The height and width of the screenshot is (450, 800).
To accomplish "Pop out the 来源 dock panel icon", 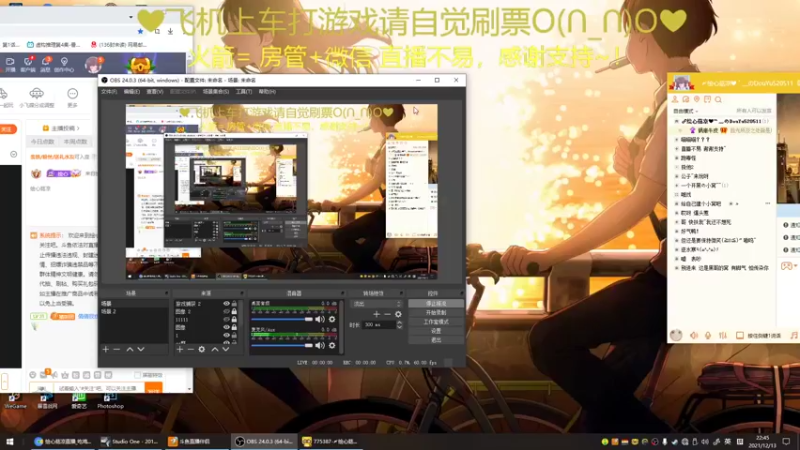I will [242, 293].
